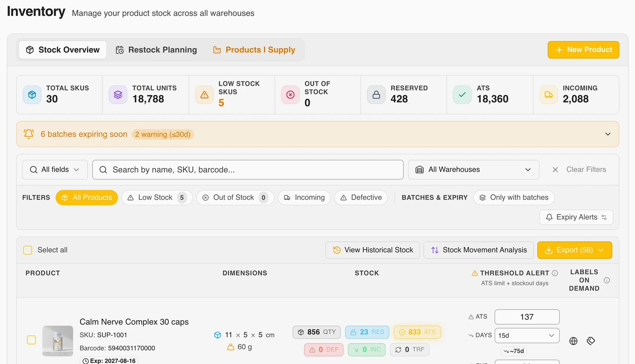Image resolution: width=635 pixels, height=364 pixels.
Task: Toggle the Defective filter chip
Action: pos(361,198)
